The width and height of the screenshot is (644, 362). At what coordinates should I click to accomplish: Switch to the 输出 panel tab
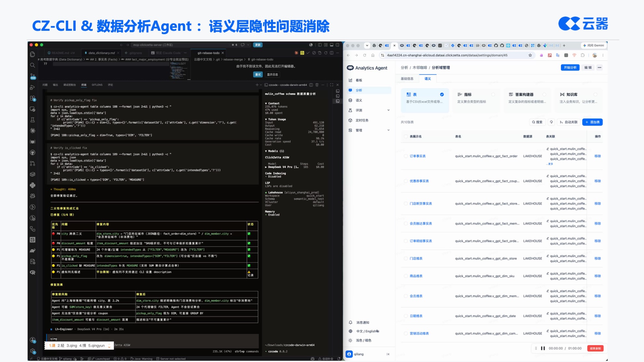pyautogui.click(x=55, y=85)
